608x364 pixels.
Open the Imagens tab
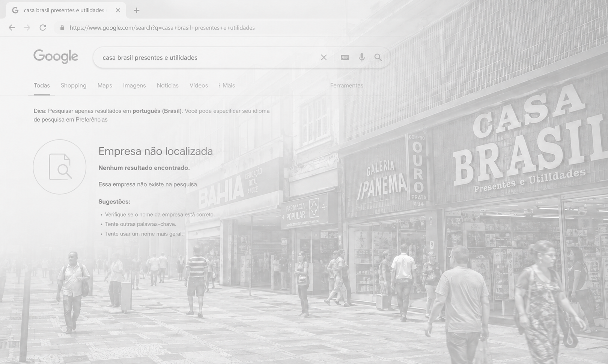pos(134,85)
